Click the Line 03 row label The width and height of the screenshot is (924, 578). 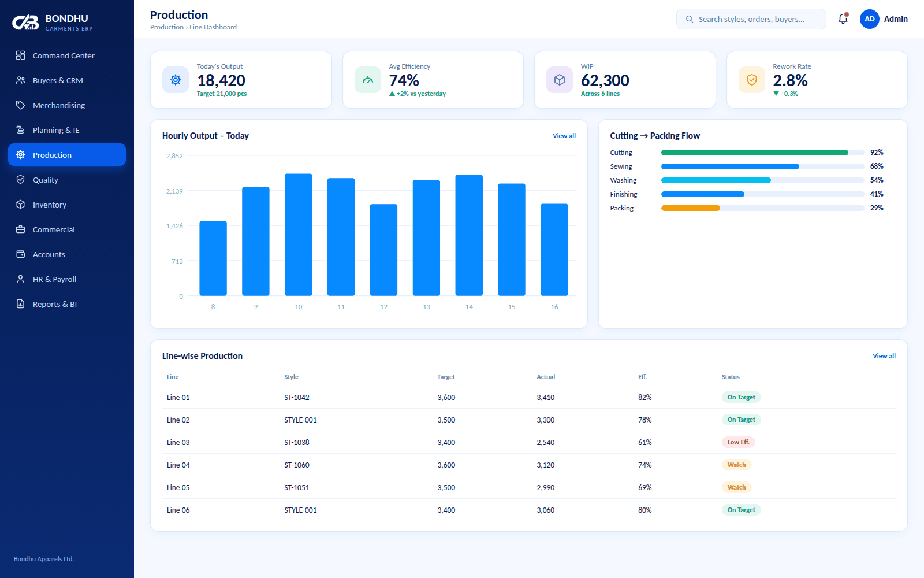(178, 443)
